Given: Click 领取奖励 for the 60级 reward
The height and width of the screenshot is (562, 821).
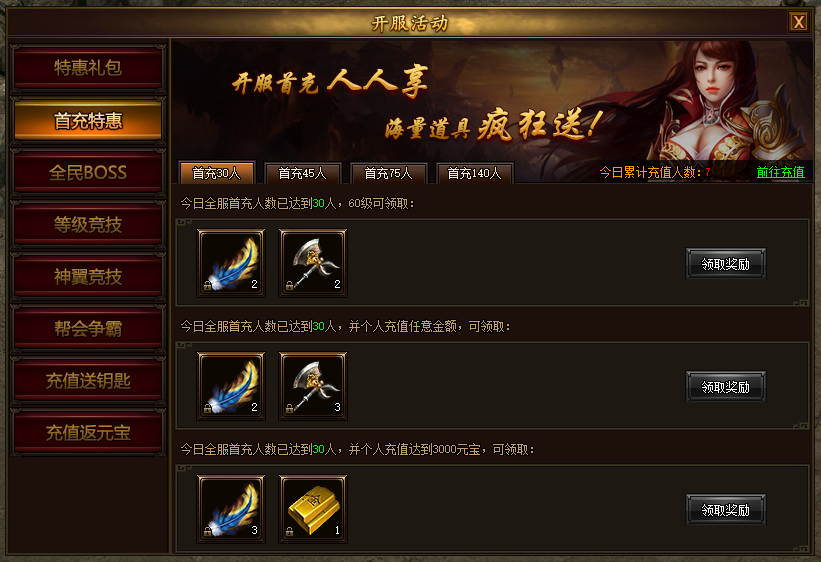Looking at the screenshot, I should coord(726,263).
